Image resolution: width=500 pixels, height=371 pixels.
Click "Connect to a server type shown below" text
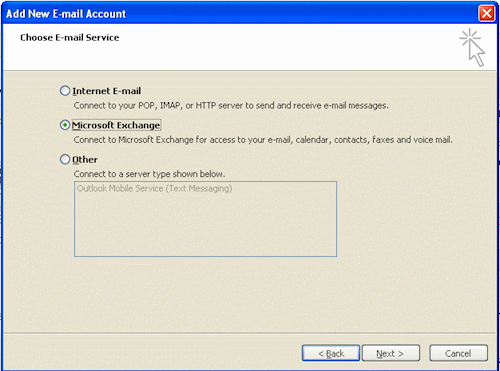click(x=149, y=174)
